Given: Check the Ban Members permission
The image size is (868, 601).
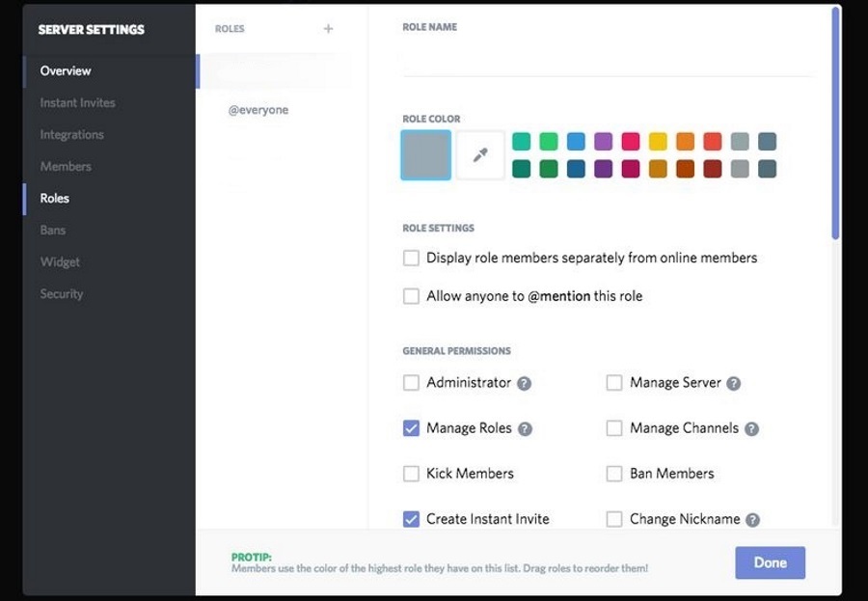Looking at the screenshot, I should (x=614, y=474).
